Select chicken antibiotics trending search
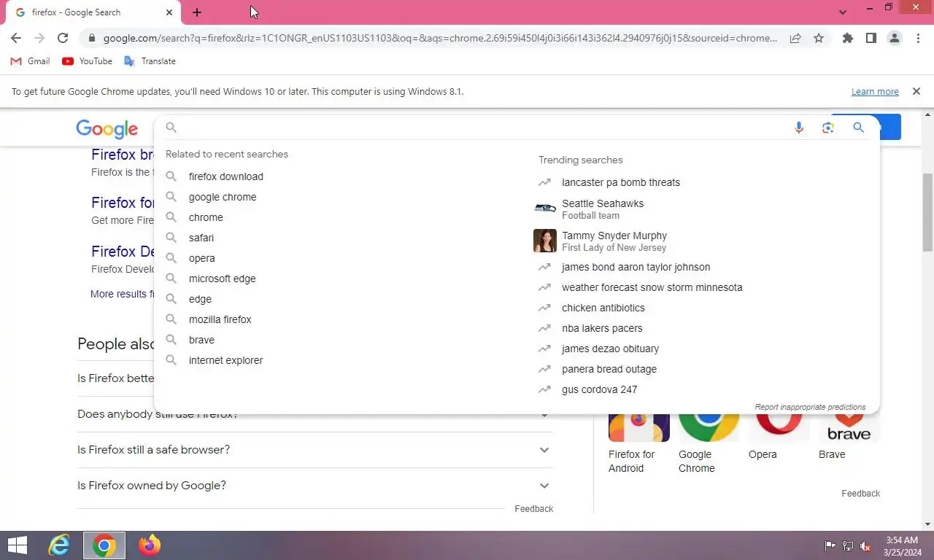The width and height of the screenshot is (934, 560). click(603, 308)
